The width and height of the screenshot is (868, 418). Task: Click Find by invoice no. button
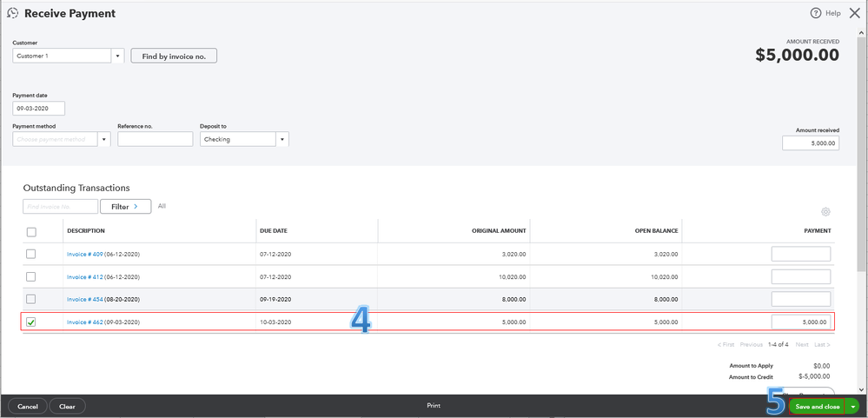point(174,56)
